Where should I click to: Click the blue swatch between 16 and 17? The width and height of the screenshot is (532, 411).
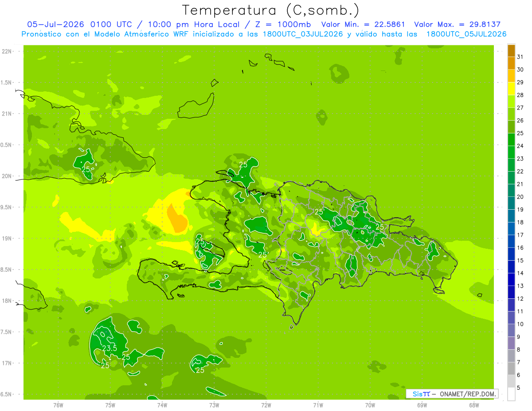[511, 241]
